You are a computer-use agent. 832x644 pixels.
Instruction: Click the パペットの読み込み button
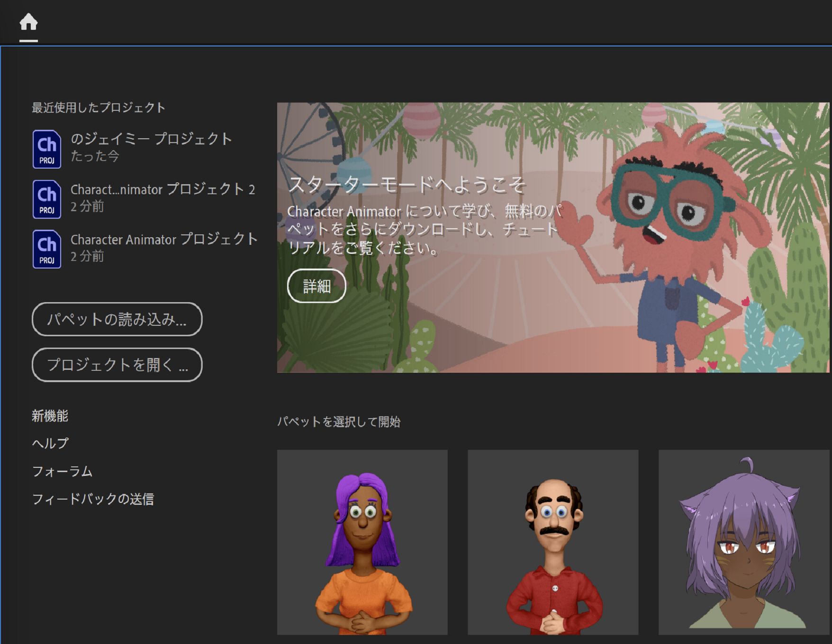[x=117, y=320]
